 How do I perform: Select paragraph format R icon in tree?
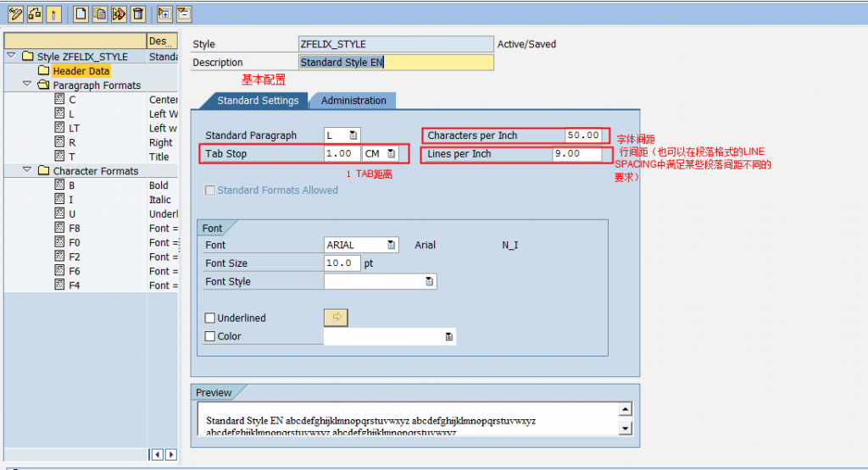60,142
